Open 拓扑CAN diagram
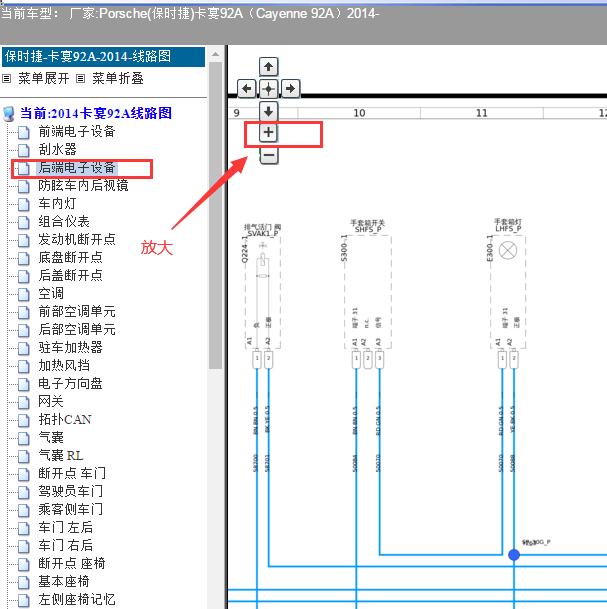 click(65, 419)
